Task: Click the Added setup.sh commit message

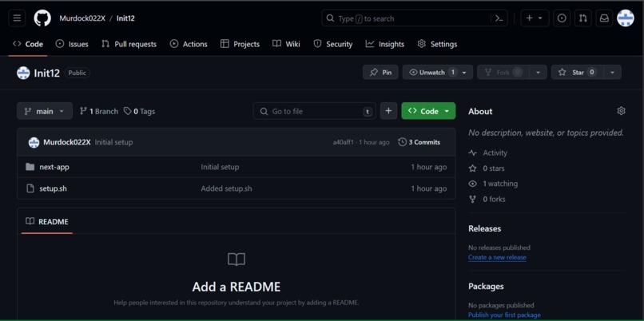Action: coord(226,188)
